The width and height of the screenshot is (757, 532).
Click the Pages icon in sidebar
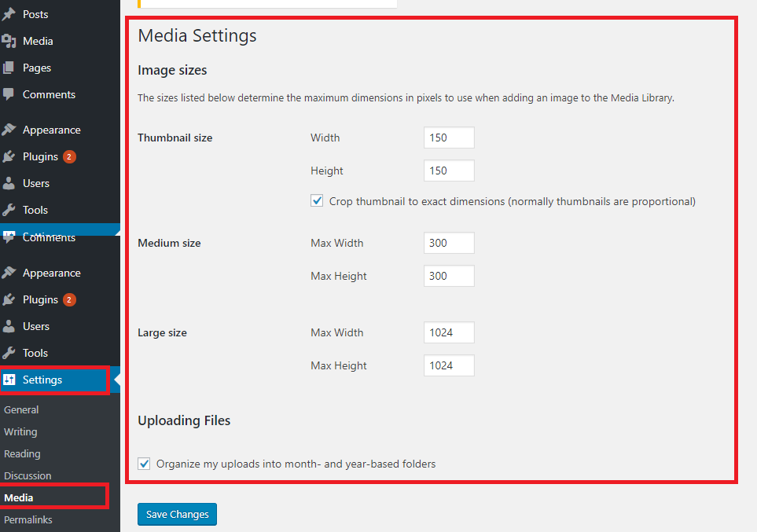click(9, 68)
